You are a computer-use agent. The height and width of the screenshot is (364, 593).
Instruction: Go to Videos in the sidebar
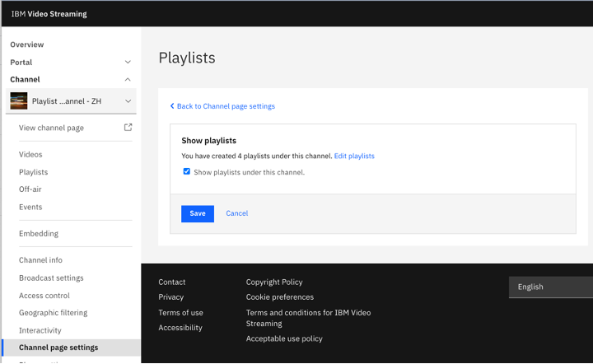coord(30,154)
